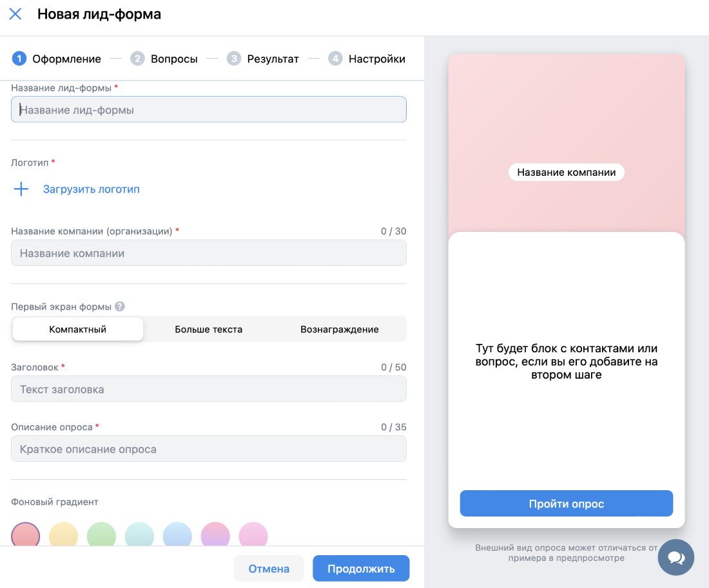The height and width of the screenshot is (588, 709).
Task: Click the Отмена button
Action: pos(269,569)
